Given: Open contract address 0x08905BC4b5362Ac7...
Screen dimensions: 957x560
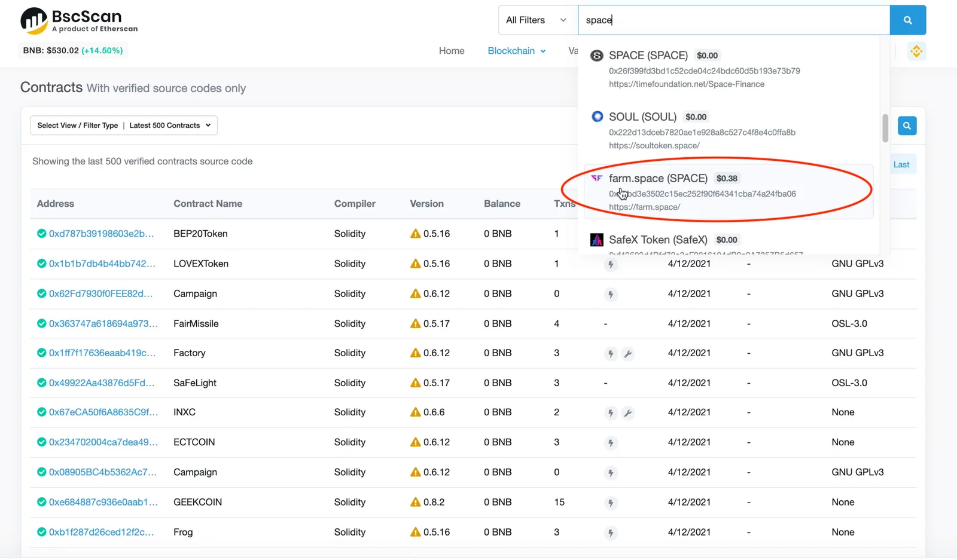Looking at the screenshot, I should pos(103,472).
